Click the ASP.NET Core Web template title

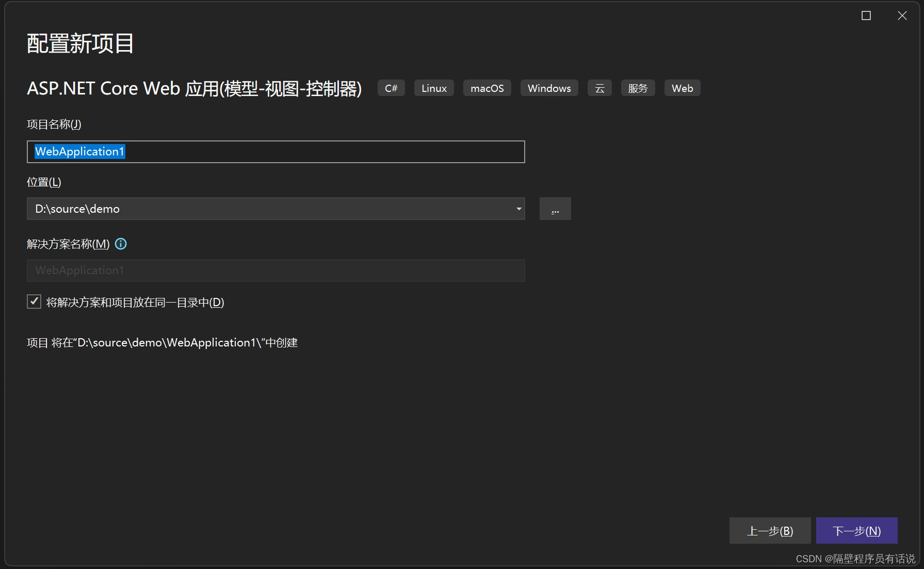pos(194,88)
